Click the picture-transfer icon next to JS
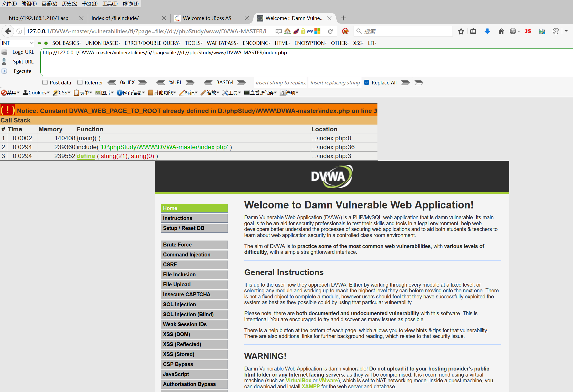 tap(542, 31)
